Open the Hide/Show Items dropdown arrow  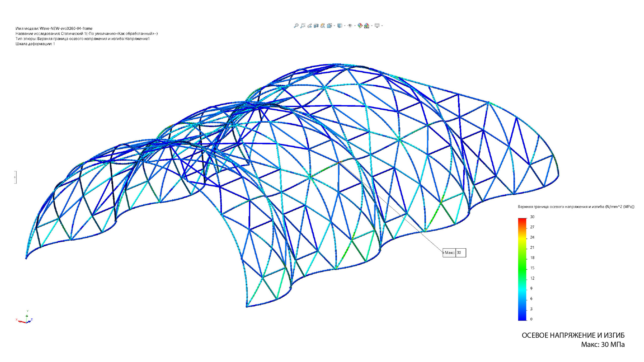click(x=355, y=26)
